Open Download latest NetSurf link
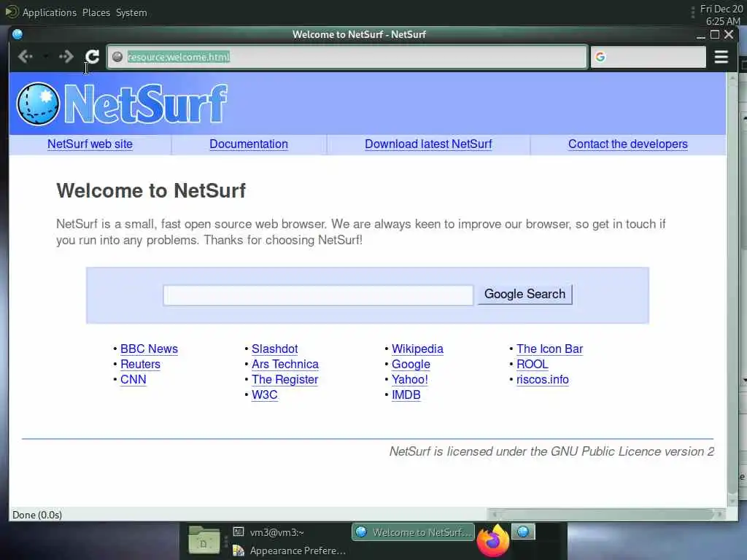This screenshot has height=560, width=747. tap(428, 144)
